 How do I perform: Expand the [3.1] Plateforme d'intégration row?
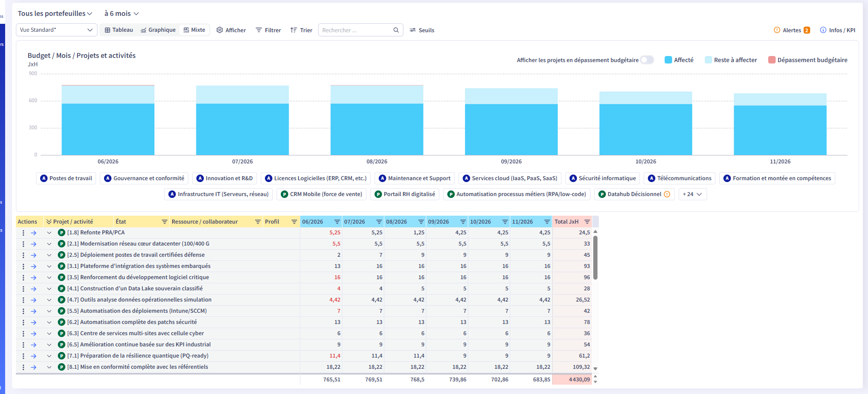click(49, 266)
